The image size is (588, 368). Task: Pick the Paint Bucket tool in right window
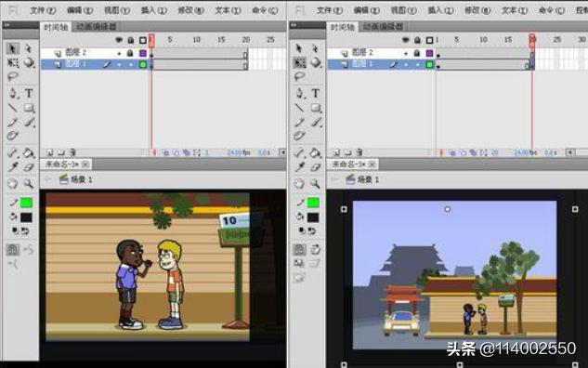coord(316,152)
